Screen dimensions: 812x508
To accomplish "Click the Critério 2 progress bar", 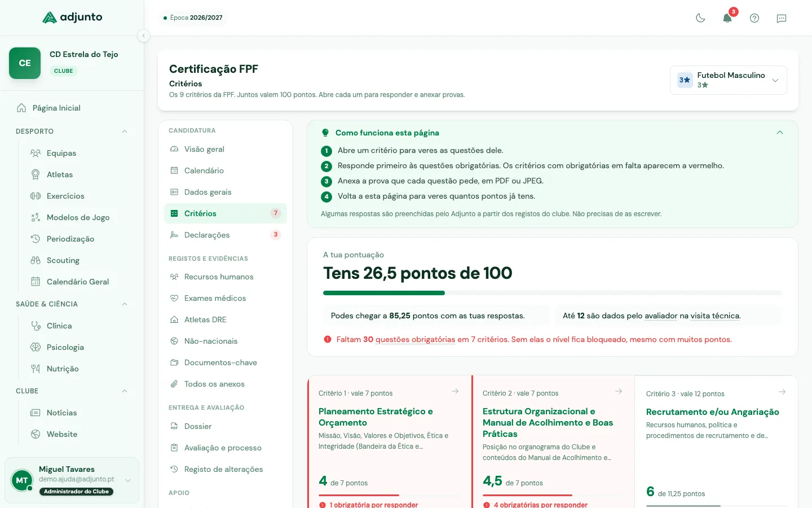I will click(x=553, y=495).
